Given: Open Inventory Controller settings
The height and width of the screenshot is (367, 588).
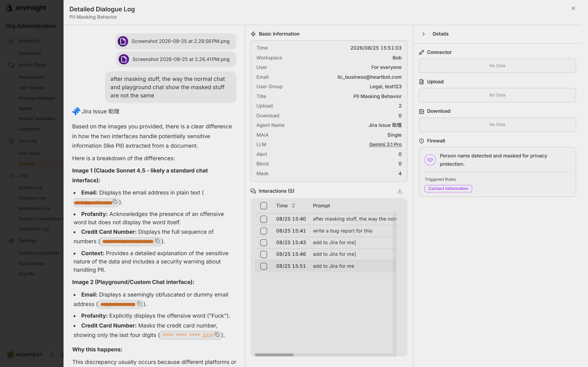Looking at the screenshot, I should coord(39,253).
